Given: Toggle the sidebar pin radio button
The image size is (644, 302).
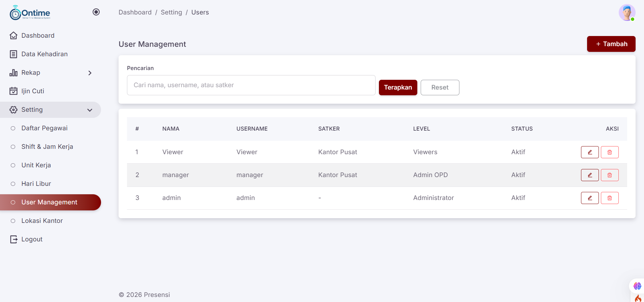Looking at the screenshot, I should point(96,12).
